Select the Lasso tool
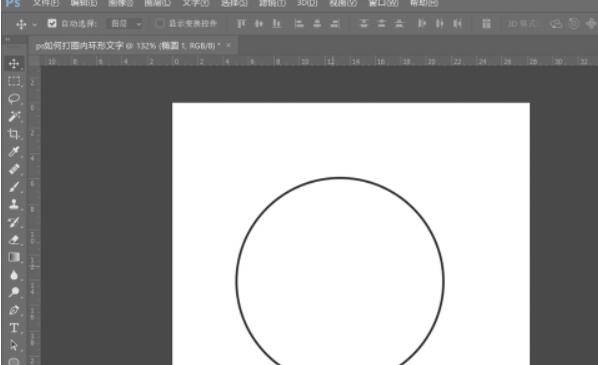This screenshot has height=365, width=598. coord(14,99)
